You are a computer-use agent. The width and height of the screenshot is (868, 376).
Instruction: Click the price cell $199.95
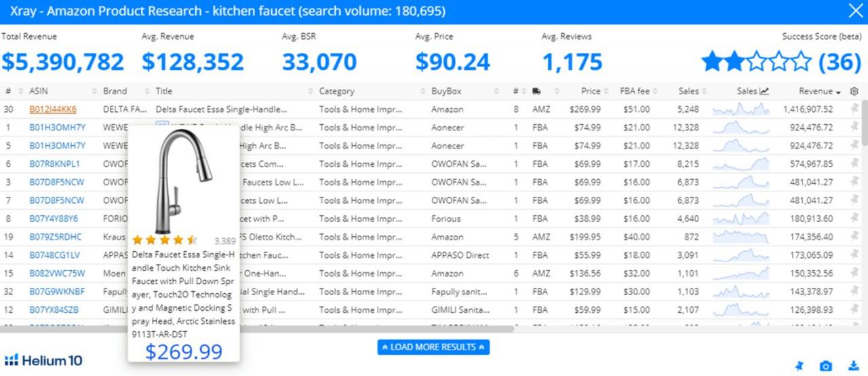click(586, 237)
